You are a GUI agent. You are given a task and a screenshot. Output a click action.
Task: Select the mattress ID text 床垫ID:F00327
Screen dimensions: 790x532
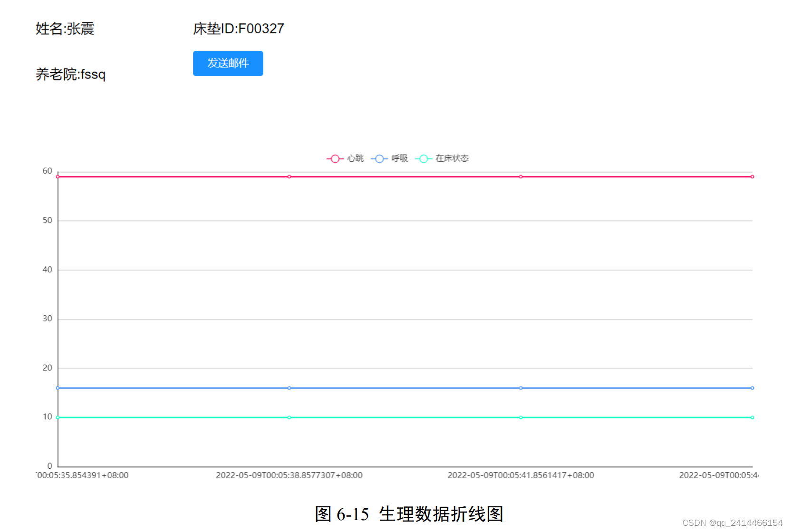pyautogui.click(x=239, y=29)
